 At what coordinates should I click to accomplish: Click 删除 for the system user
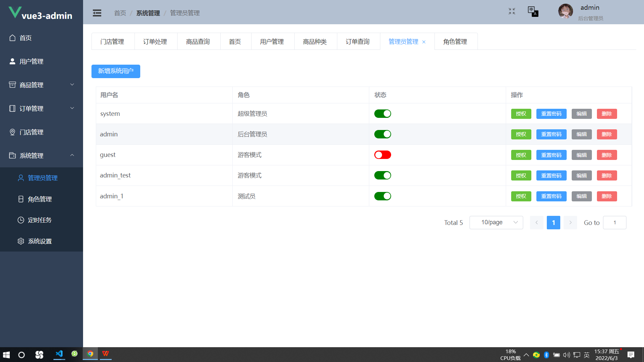coord(607,114)
